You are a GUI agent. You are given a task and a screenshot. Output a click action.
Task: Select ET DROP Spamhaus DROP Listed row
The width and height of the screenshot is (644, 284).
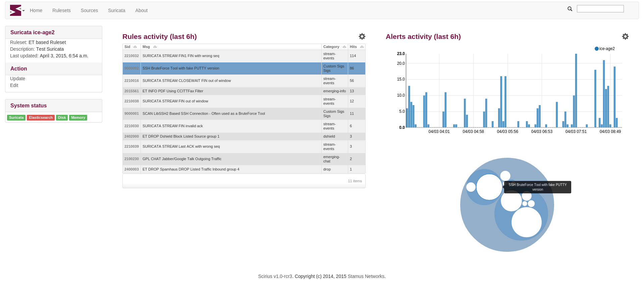pyautogui.click(x=244, y=169)
